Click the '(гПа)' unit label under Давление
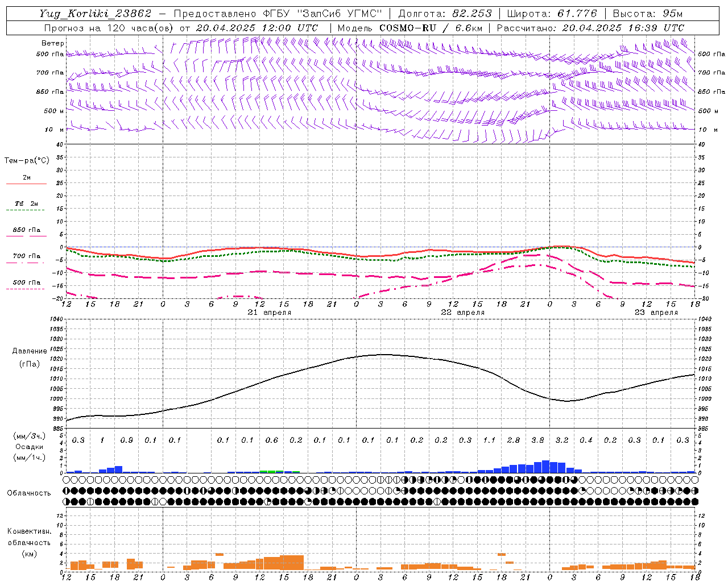This screenshot has height=582, width=728. (30, 364)
